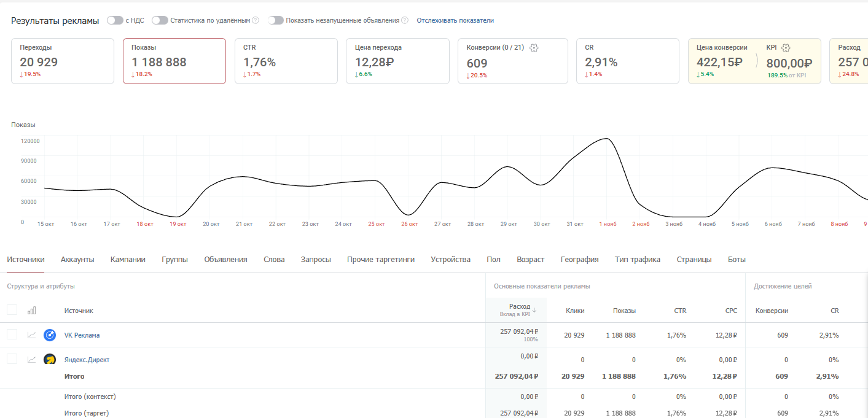Show chart for Яндекс.Директ row
This screenshot has width=868, height=418.
pyautogui.click(x=31, y=360)
